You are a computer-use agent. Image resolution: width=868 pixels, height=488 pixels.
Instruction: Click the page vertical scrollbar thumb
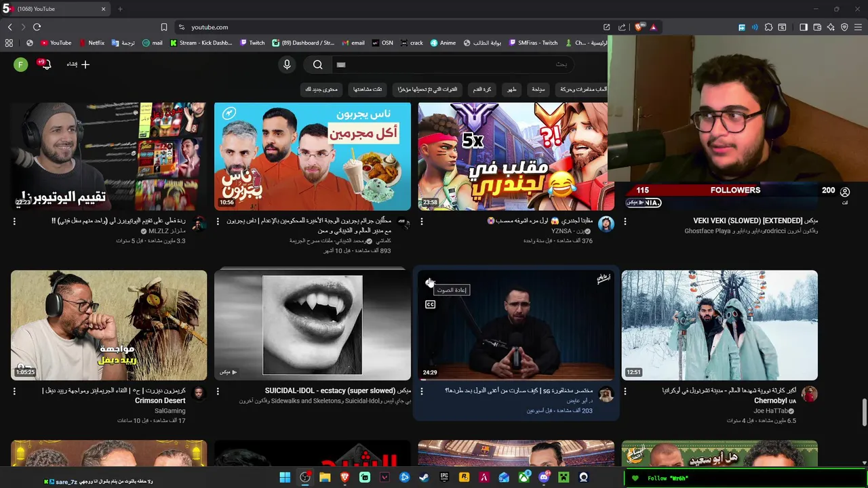click(864, 413)
